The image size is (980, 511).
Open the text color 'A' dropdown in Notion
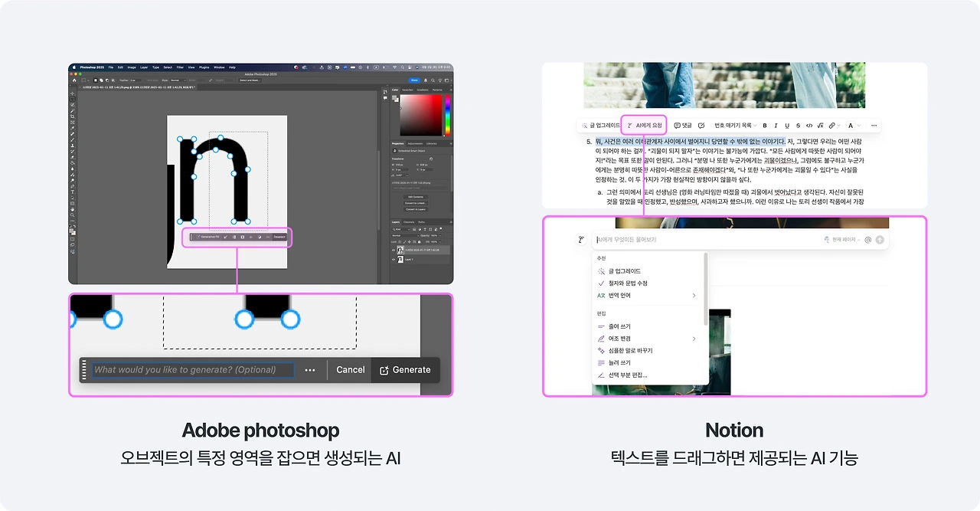pyautogui.click(x=854, y=126)
